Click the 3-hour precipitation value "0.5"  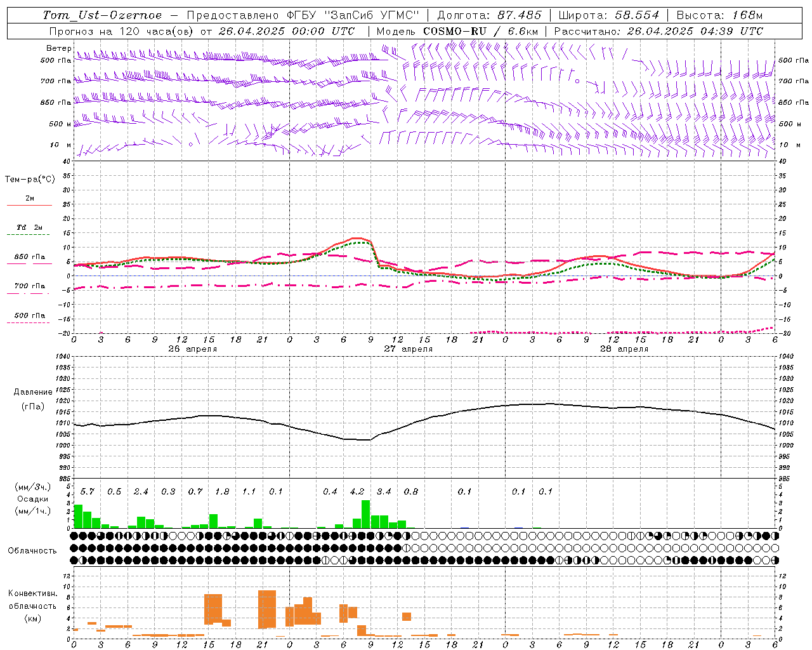click(114, 492)
